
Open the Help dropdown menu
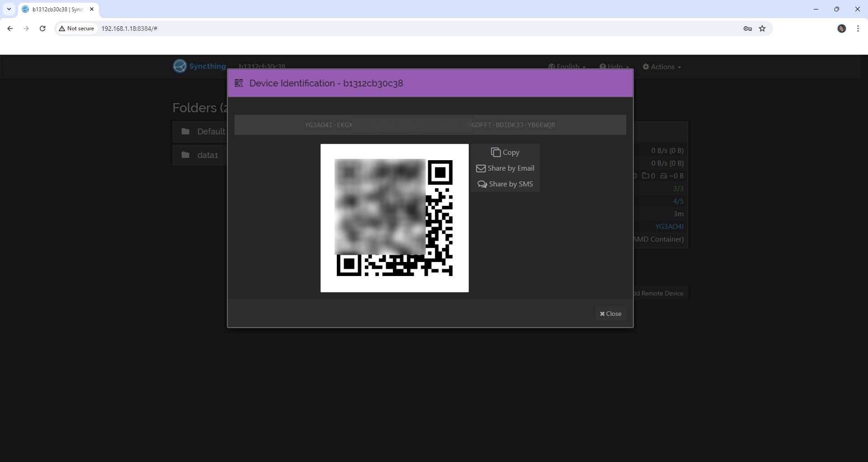(x=614, y=67)
